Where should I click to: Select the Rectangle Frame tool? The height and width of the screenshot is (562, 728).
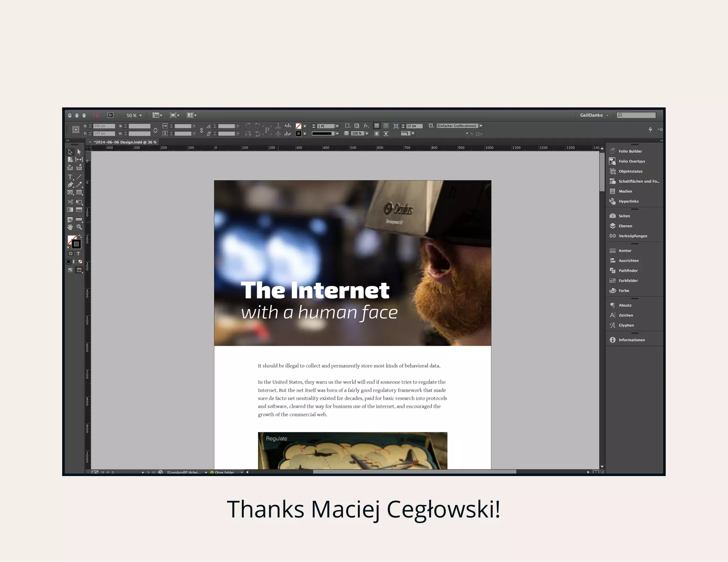coord(70,193)
